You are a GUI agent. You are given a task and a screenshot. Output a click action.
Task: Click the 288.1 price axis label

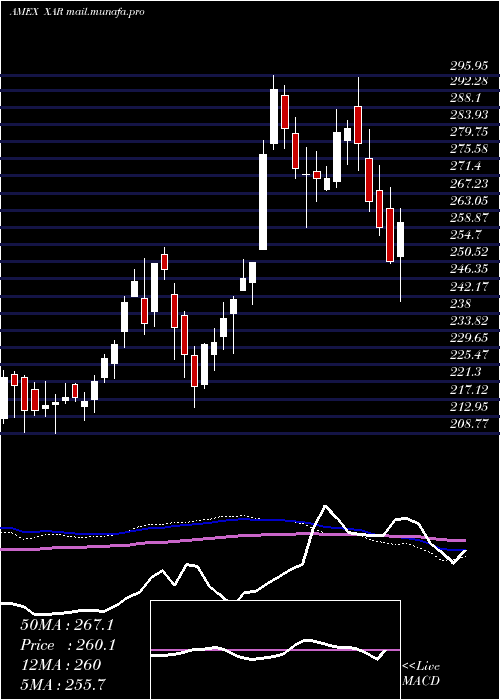tap(465, 97)
